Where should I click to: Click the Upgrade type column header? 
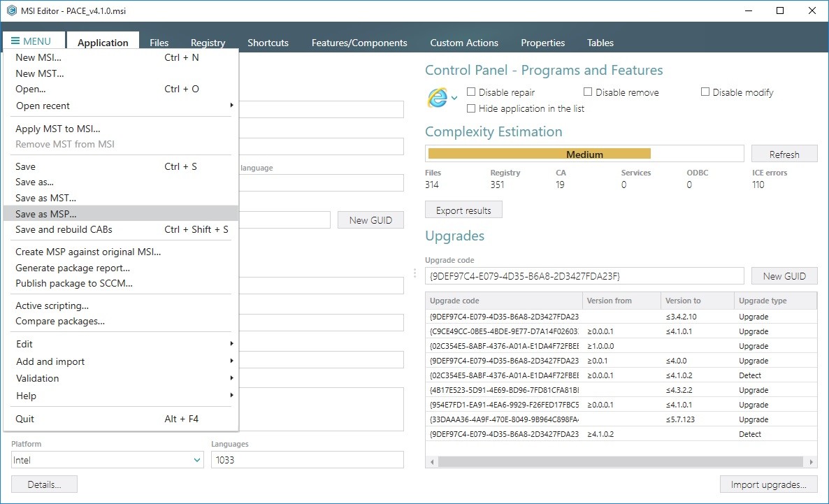pos(776,301)
